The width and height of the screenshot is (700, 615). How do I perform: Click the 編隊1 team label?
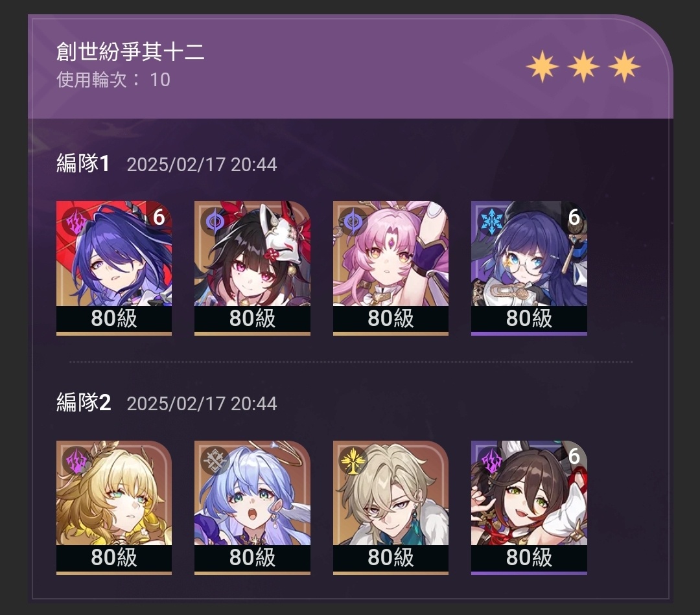tap(83, 163)
